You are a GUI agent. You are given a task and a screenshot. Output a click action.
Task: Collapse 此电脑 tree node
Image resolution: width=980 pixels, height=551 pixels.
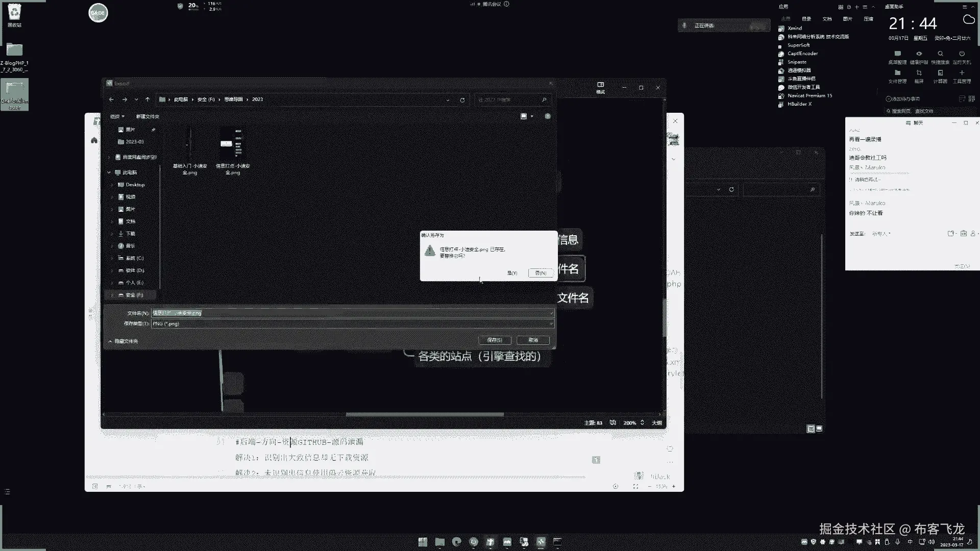point(109,172)
